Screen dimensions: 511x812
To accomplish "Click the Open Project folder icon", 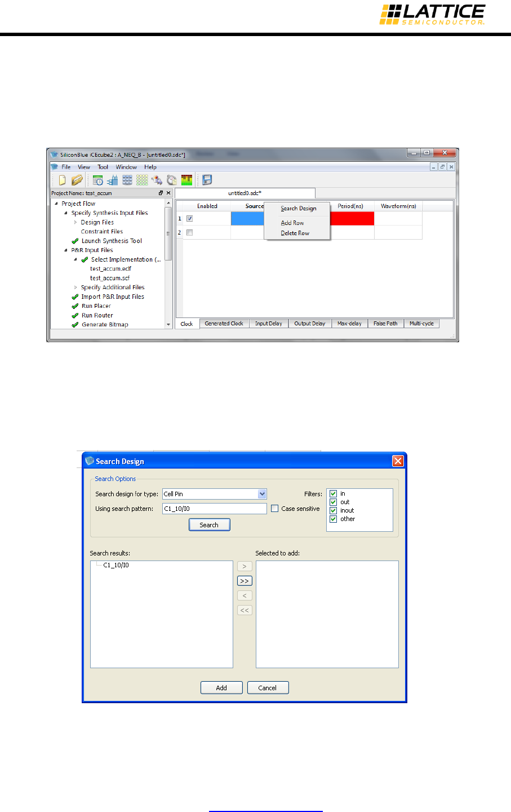I will click(x=77, y=180).
